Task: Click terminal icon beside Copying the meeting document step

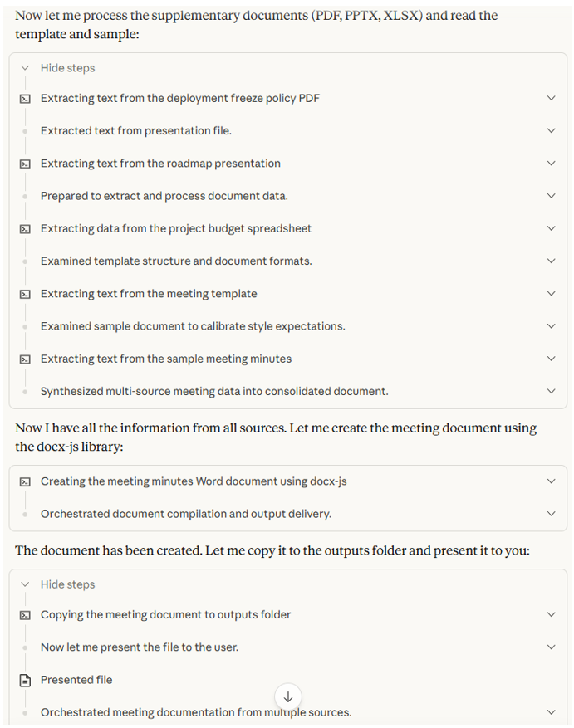Action: tap(25, 615)
